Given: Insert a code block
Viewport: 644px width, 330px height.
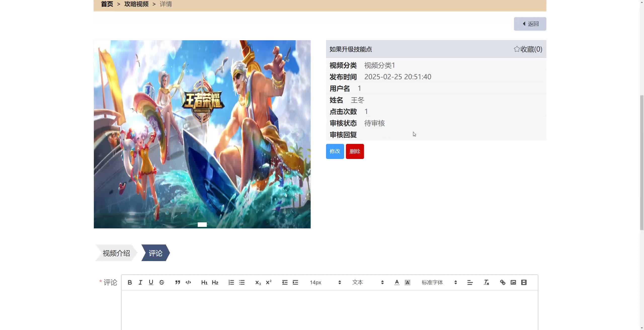Looking at the screenshot, I should [188, 282].
